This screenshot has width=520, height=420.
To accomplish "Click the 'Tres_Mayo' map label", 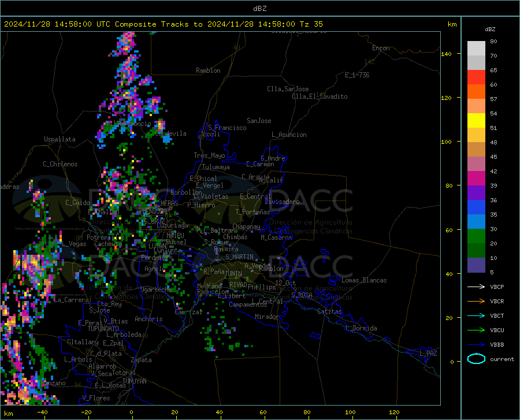I will point(209,155).
